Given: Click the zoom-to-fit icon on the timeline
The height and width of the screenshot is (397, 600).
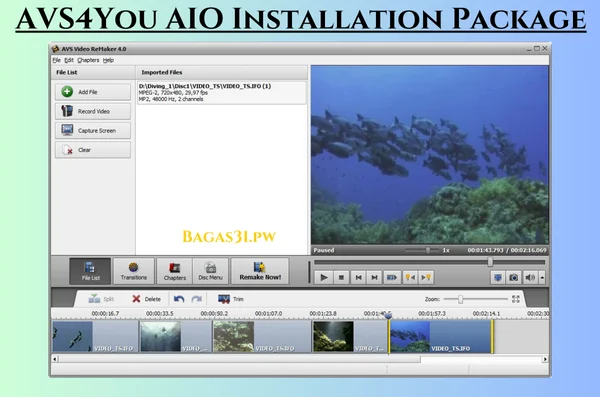Looking at the screenshot, I should pos(515,299).
